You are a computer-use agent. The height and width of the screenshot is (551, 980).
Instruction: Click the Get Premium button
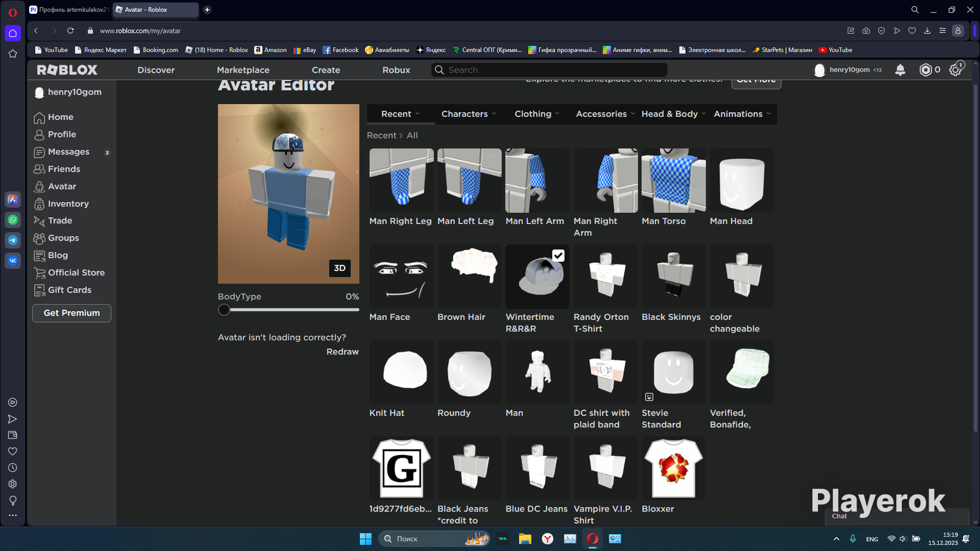(x=72, y=313)
